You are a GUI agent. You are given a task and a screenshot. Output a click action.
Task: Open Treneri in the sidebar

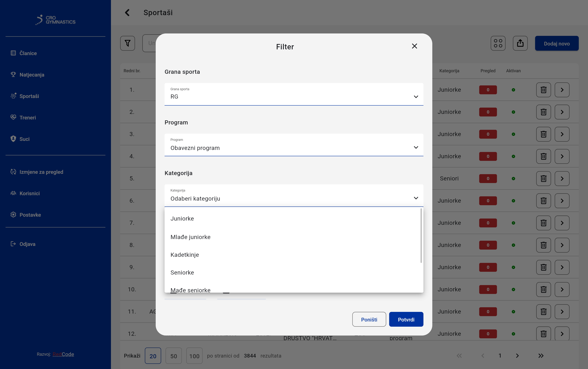click(x=28, y=118)
